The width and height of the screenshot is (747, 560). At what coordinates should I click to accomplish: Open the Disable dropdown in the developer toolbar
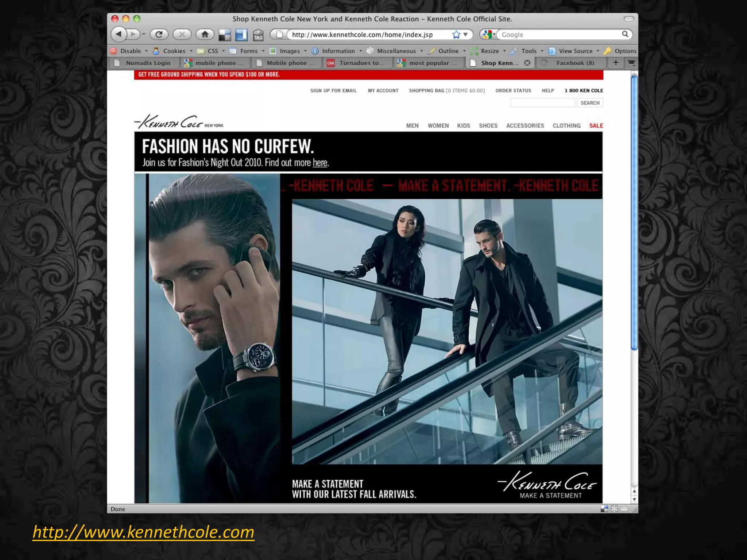pos(130,51)
